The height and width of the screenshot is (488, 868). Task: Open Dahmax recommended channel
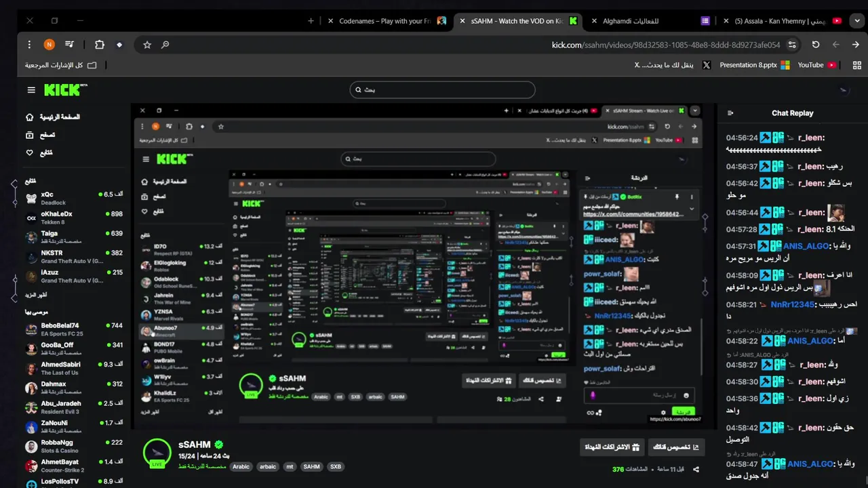pos(75,388)
